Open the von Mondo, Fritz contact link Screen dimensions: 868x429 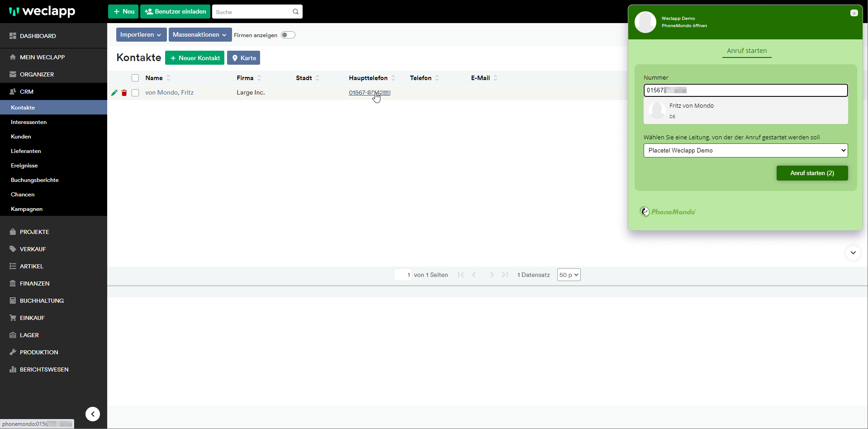click(x=169, y=92)
